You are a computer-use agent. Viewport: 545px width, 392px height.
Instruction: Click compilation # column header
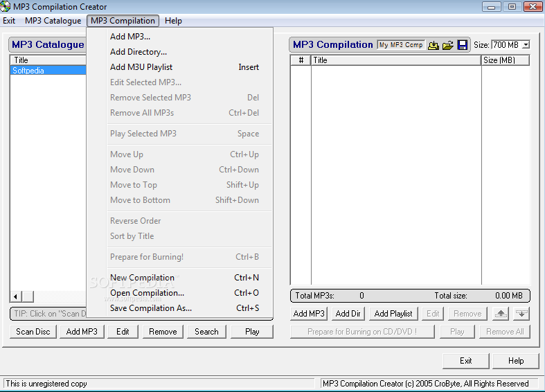coord(301,60)
